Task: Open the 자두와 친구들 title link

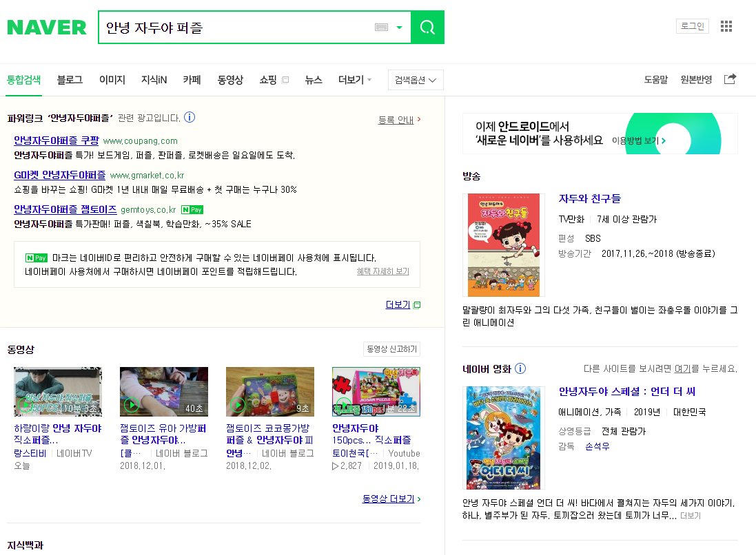Action: coord(590,198)
